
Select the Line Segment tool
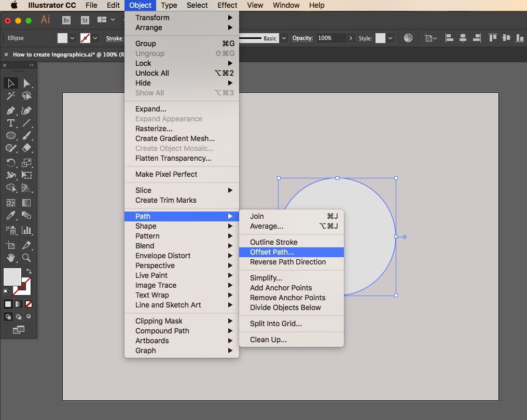[x=26, y=123]
